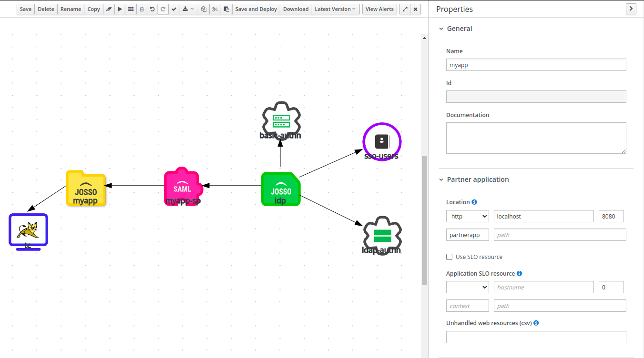Click the disabled Id field
644x358 pixels.
click(536, 97)
